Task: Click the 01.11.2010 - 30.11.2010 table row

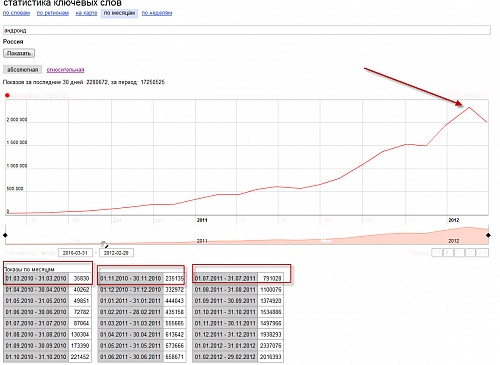Action: [142, 278]
